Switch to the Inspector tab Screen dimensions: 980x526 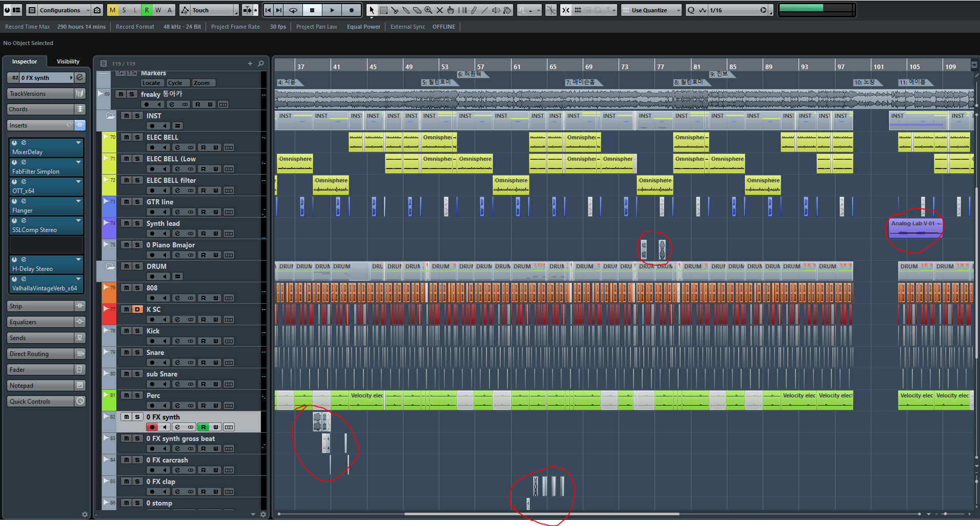pyautogui.click(x=25, y=61)
